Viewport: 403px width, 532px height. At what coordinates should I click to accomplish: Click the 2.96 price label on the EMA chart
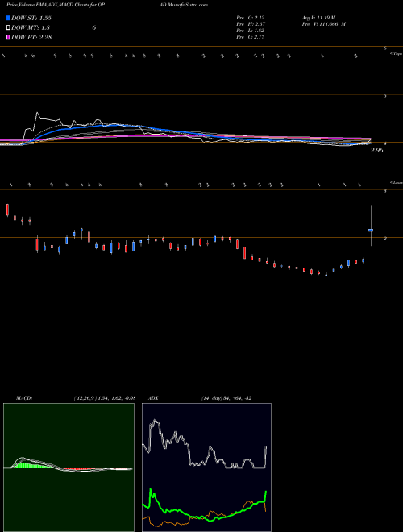click(x=377, y=150)
